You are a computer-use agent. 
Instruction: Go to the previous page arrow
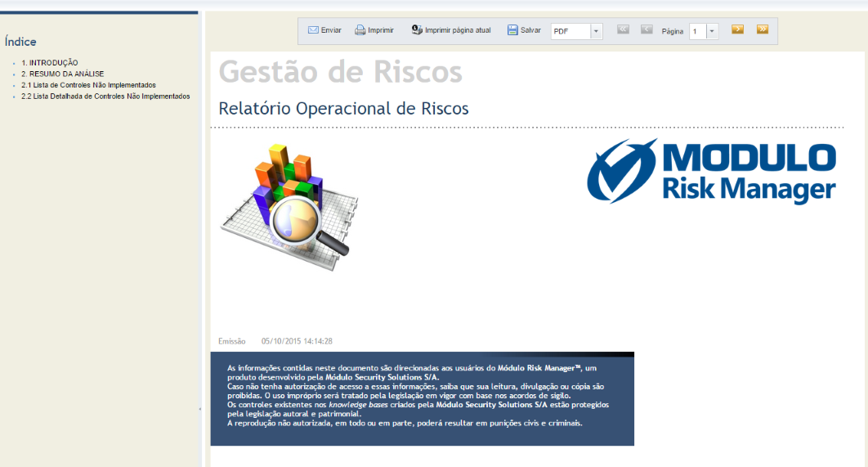(647, 29)
